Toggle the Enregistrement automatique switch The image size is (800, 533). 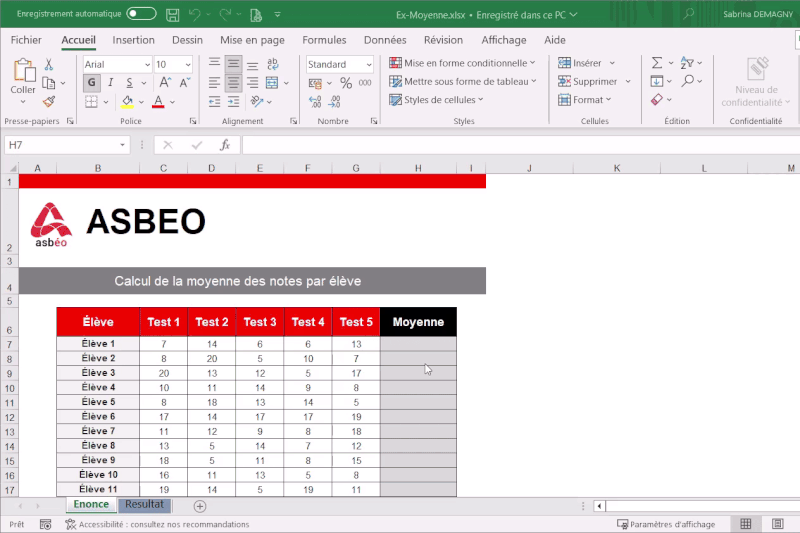point(141,14)
